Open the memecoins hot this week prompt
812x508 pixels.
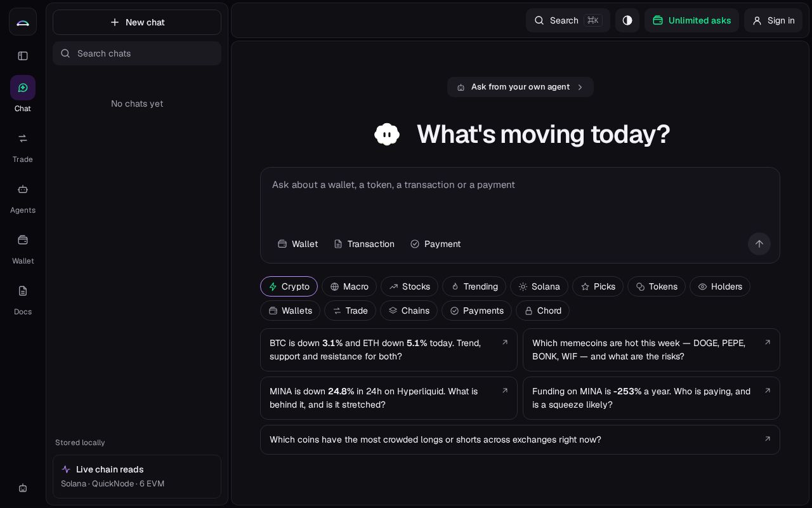[652, 350]
